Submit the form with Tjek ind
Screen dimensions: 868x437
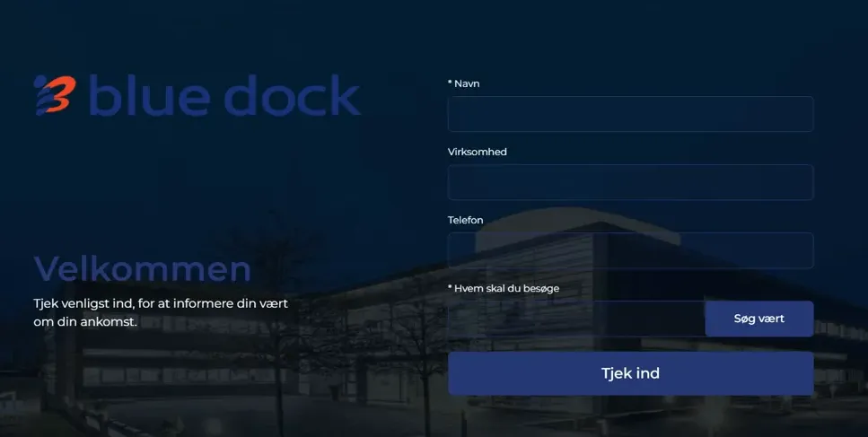coord(630,373)
